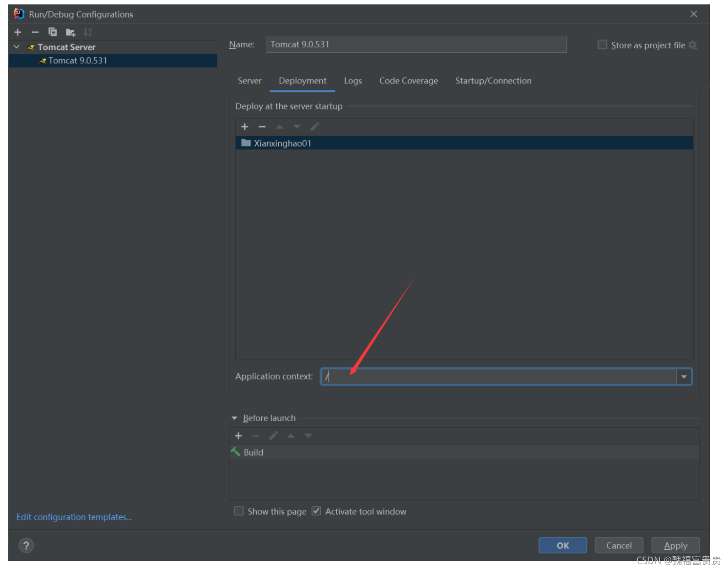Open the Startup/Connection tab
Image resolution: width=728 pixels, height=570 pixels.
point(494,81)
